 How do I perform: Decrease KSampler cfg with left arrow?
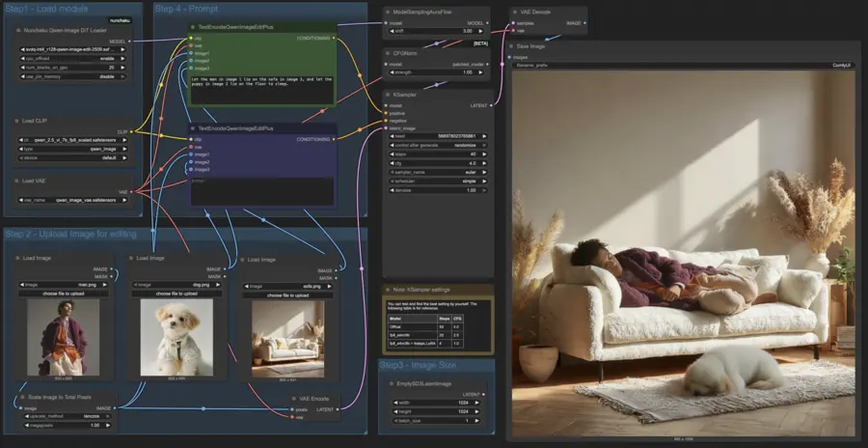pos(393,163)
